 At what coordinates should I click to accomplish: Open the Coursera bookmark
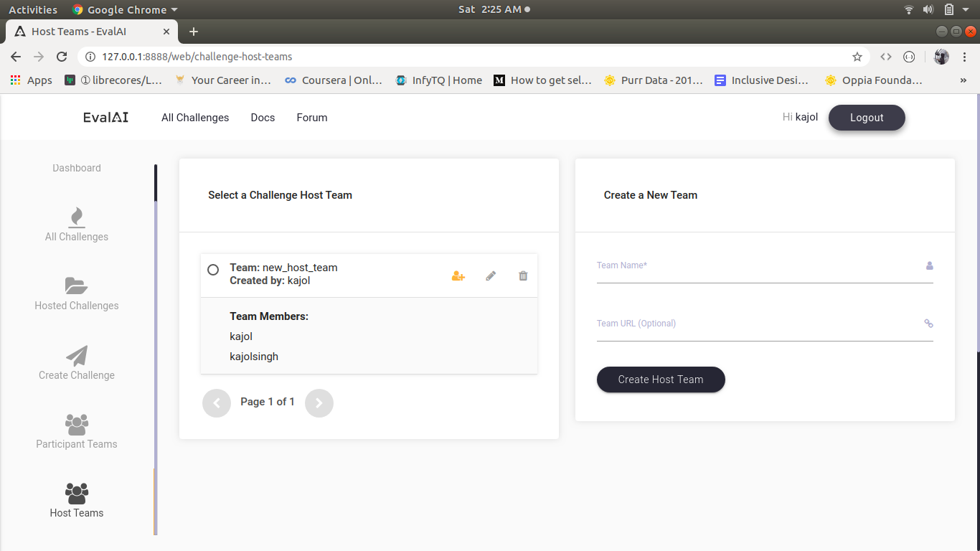click(x=334, y=80)
